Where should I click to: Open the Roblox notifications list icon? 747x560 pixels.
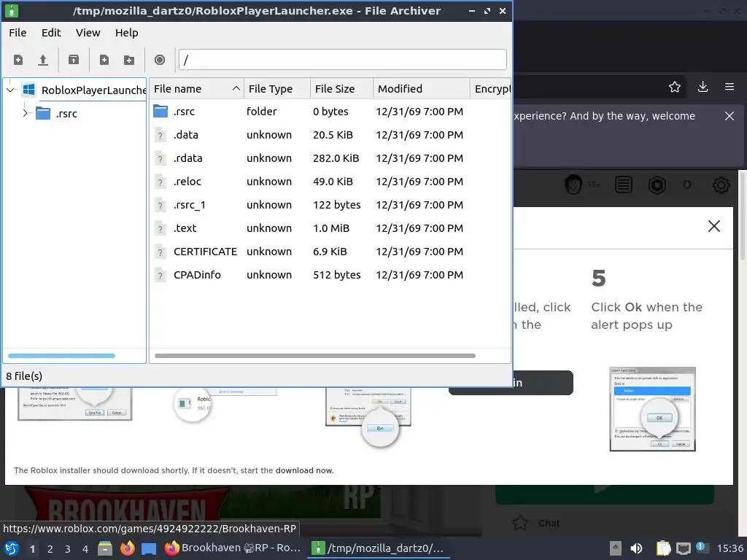point(624,184)
